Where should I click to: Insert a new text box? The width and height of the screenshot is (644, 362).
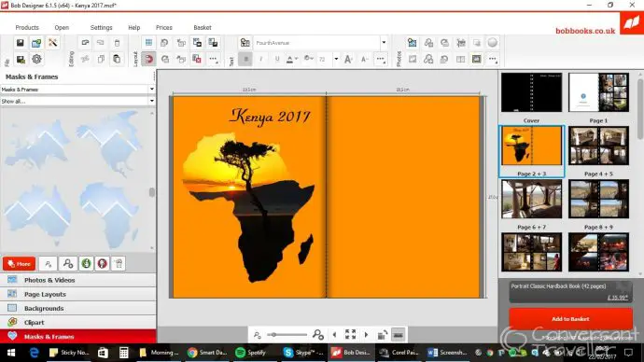coord(245,43)
